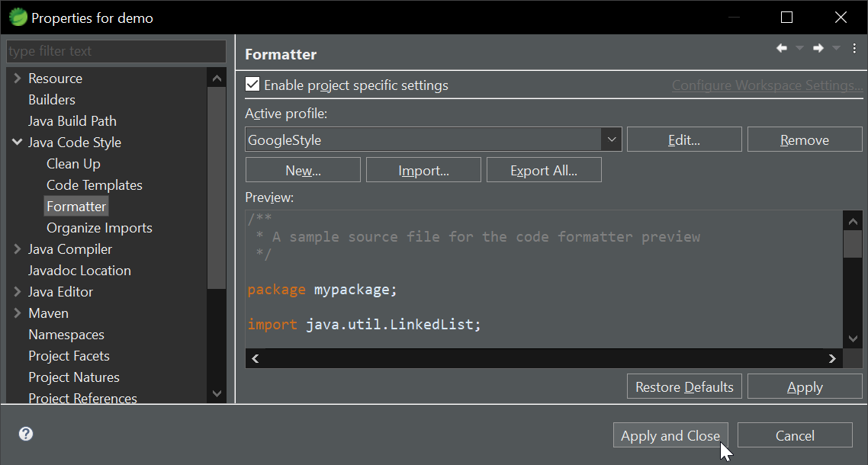The height and width of the screenshot is (465, 868).
Task: Close the Properties for demo window
Action: [x=841, y=18]
